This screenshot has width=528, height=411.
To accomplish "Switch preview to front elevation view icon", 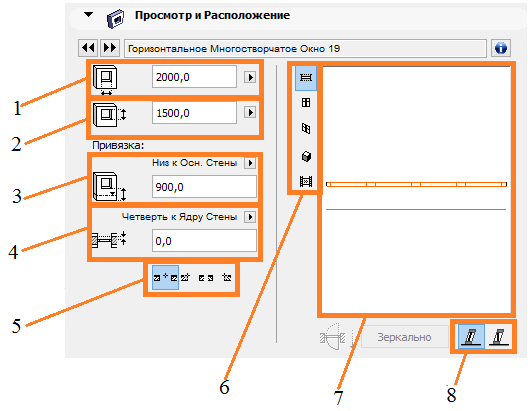I will [x=306, y=102].
